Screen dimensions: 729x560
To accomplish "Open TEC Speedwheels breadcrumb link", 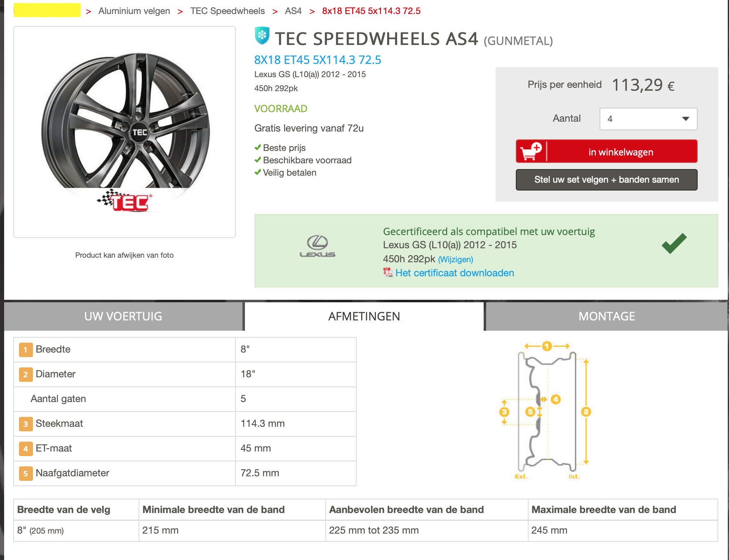I will pyautogui.click(x=227, y=11).
